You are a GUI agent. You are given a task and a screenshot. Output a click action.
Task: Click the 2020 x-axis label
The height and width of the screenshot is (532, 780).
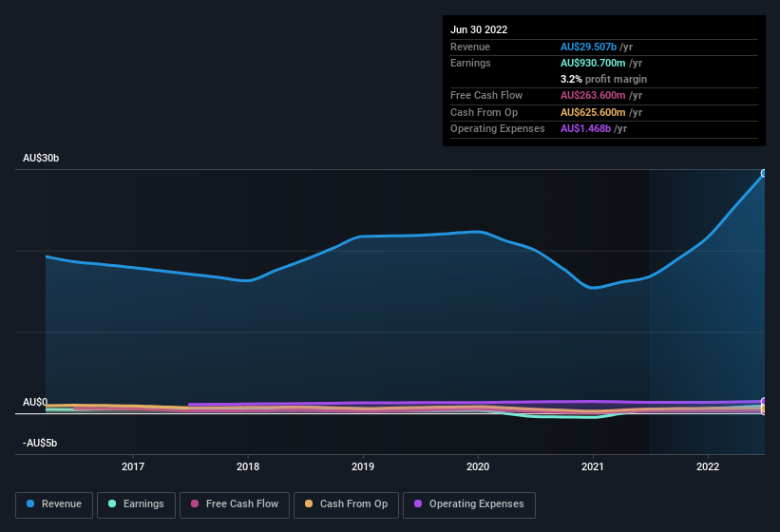pyautogui.click(x=478, y=466)
